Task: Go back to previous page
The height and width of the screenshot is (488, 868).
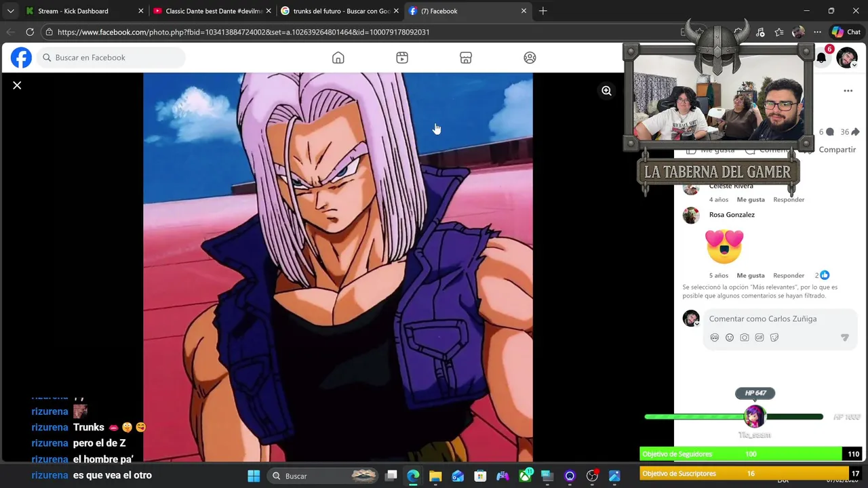Action: (10, 32)
